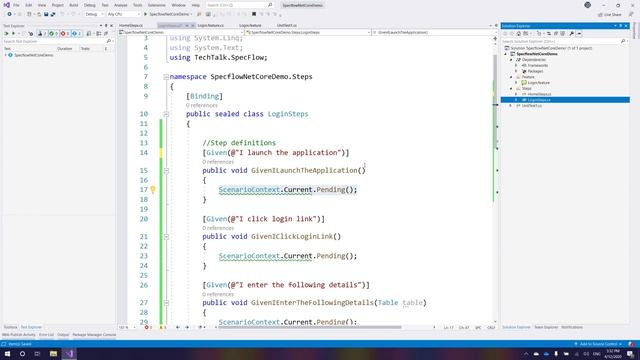
Task: Click the Duration column header in Test Explorer
Action: 64,49
